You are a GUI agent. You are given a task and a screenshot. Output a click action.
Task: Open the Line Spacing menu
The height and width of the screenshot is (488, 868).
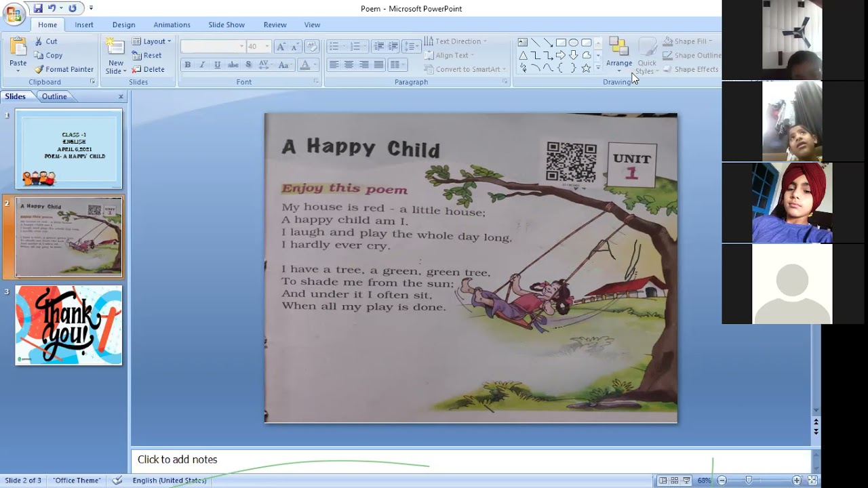click(x=412, y=46)
